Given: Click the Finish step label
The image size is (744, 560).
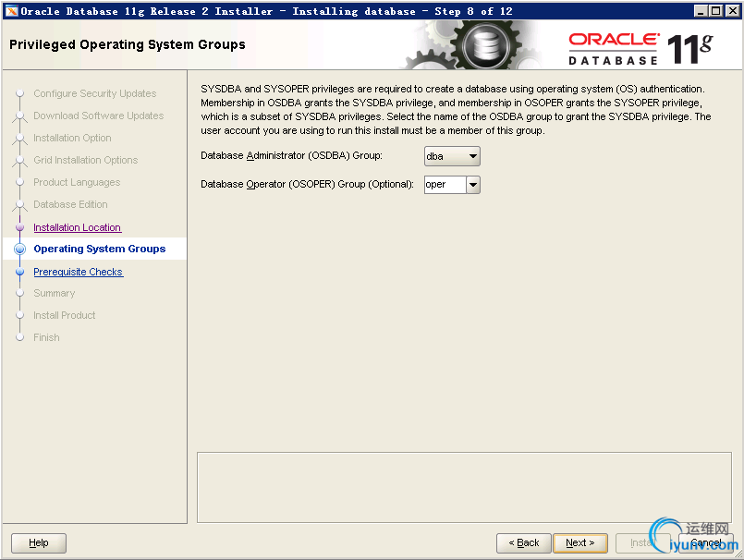Looking at the screenshot, I should pos(46,337).
